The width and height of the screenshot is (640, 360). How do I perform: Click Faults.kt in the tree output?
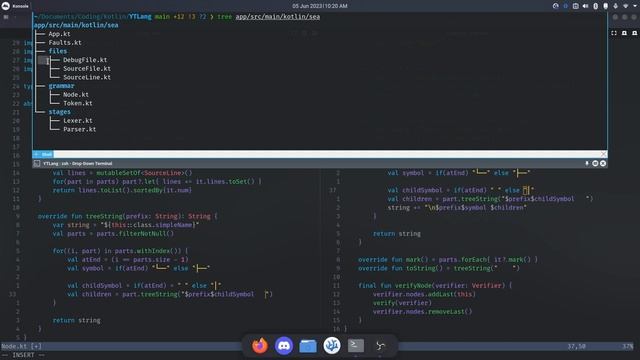pyautogui.click(x=65, y=42)
